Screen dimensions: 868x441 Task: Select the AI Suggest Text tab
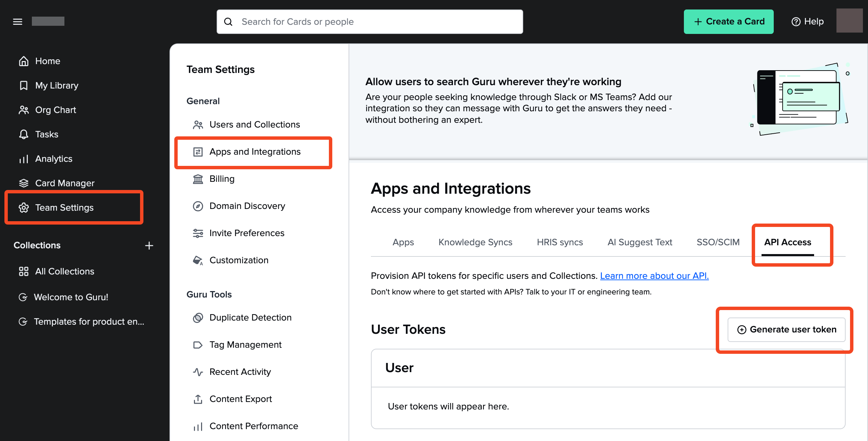coord(640,242)
